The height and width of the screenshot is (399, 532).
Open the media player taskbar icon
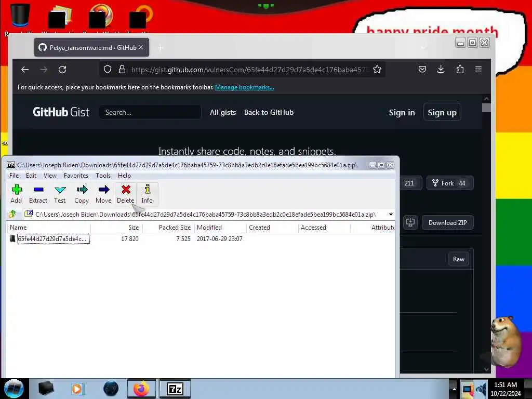tap(77, 389)
